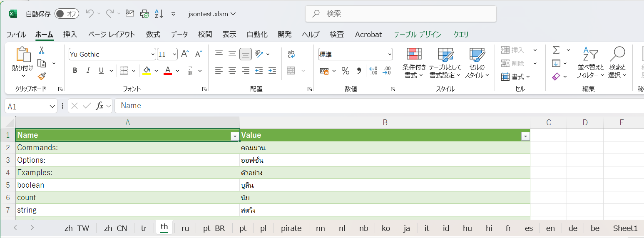
Task: Open the jsontest.xlsm file name dropdown
Action: (212, 14)
